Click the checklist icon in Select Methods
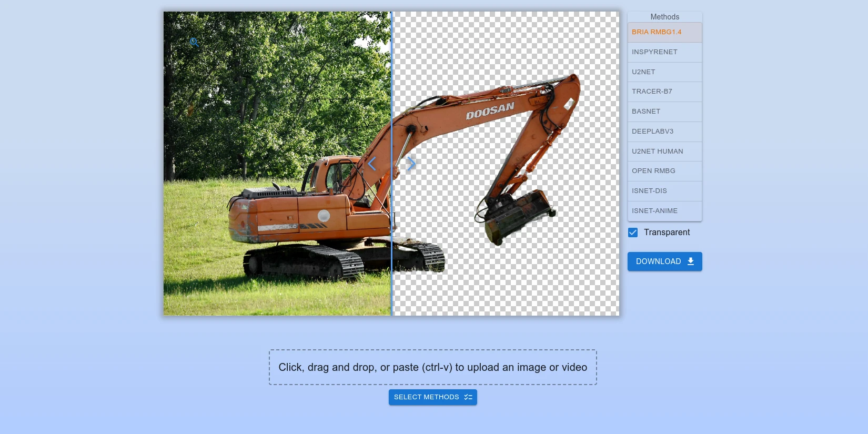868x434 pixels. click(468, 397)
